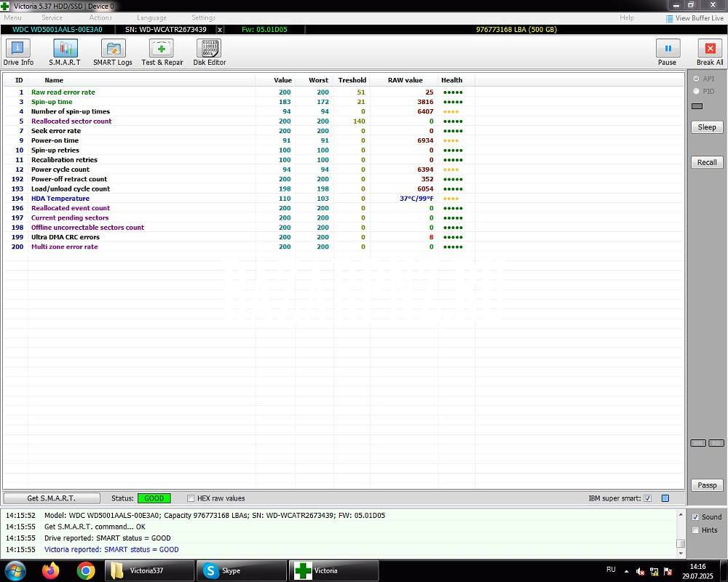Switch to the Victoria taskbar window
Viewport: 728px width, 582px height.
(x=334, y=570)
